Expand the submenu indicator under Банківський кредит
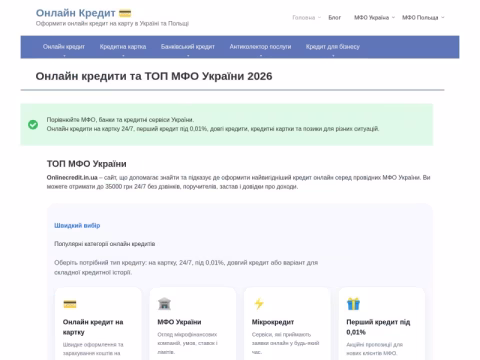The width and height of the screenshot is (480, 360). (x=188, y=55)
